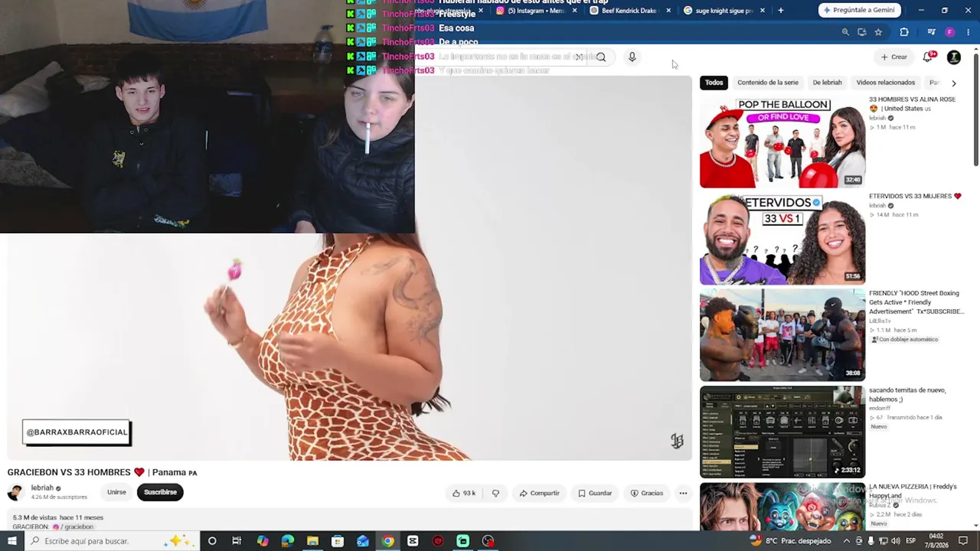Click the Windows taskbar search box
Image resolution: width=980 pixels, height=551 pixels.
[111, 541]
